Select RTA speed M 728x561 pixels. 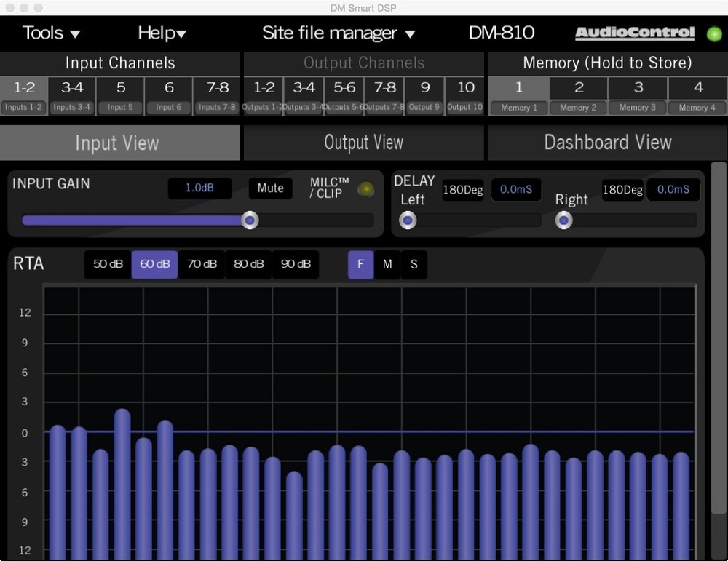387,264
